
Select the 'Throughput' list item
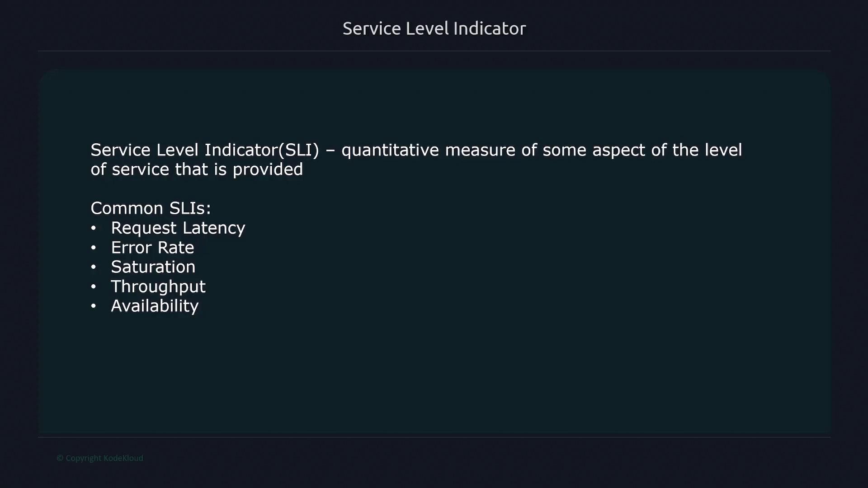click(x=158, y=286)
